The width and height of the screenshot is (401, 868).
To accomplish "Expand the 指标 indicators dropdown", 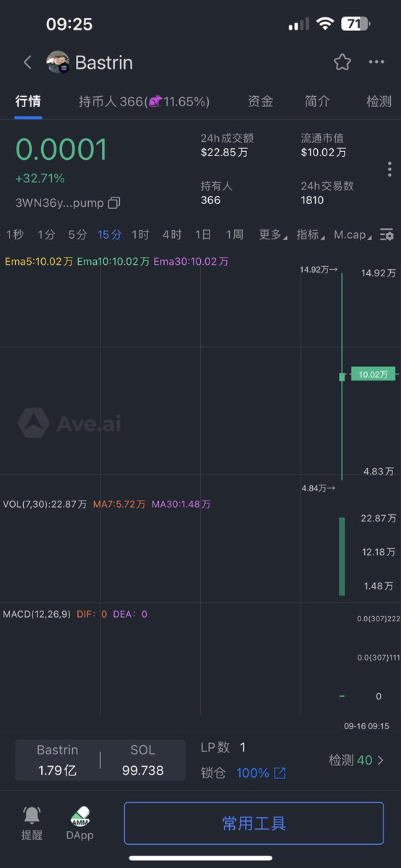I will [311, 234].
